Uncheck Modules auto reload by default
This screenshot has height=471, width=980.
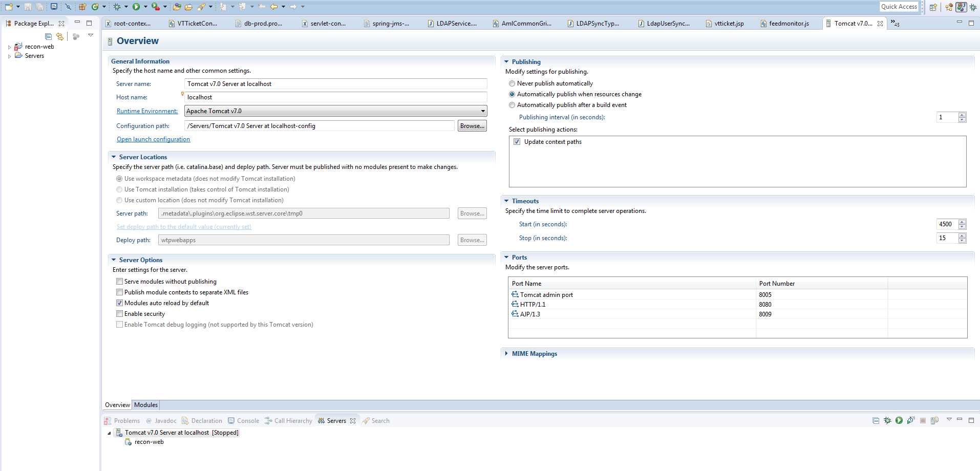coord(119,303)
